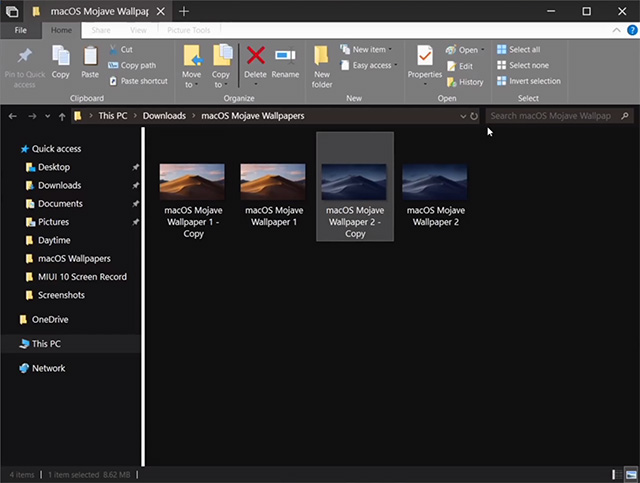
Task: Click the Rename icon
Action: coord(285,56)
